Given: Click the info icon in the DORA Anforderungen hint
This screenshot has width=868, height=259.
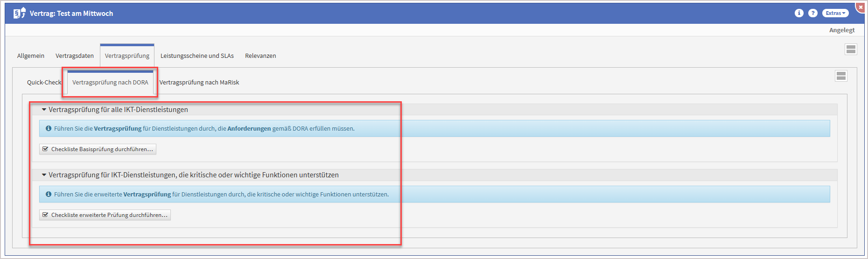Looking at the screenshot, I should point(49,128).
